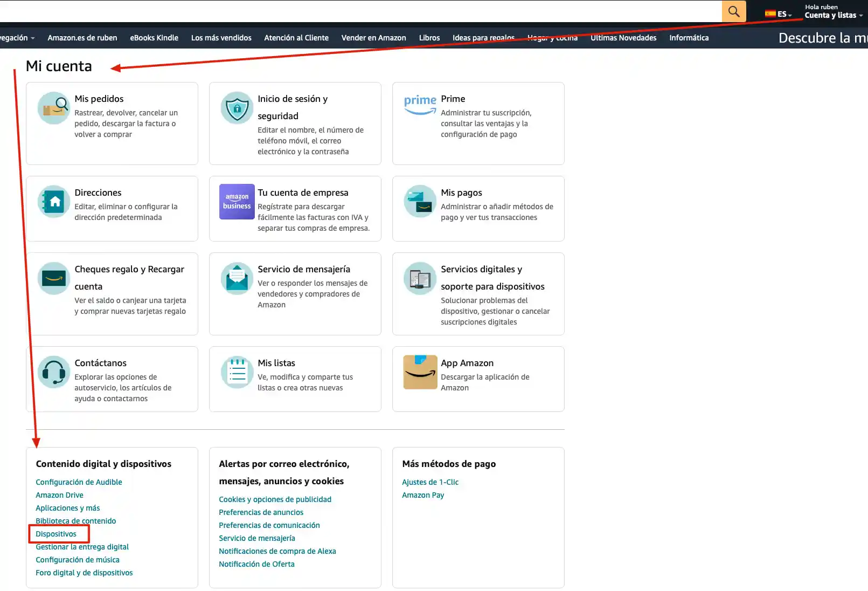Open Vender en Amazon menu item
Image resolution: width=868 pixels, height=591 pixels.
tap(374, 38)
